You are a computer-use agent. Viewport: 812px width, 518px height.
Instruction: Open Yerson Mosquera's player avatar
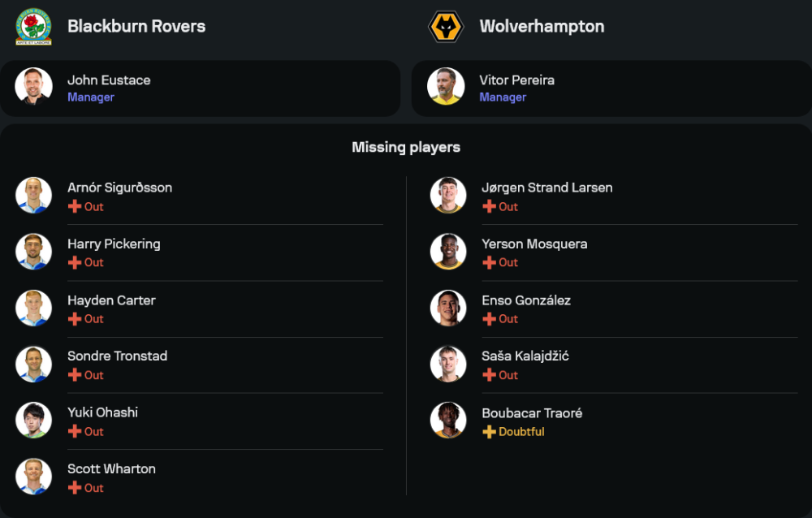448,252
